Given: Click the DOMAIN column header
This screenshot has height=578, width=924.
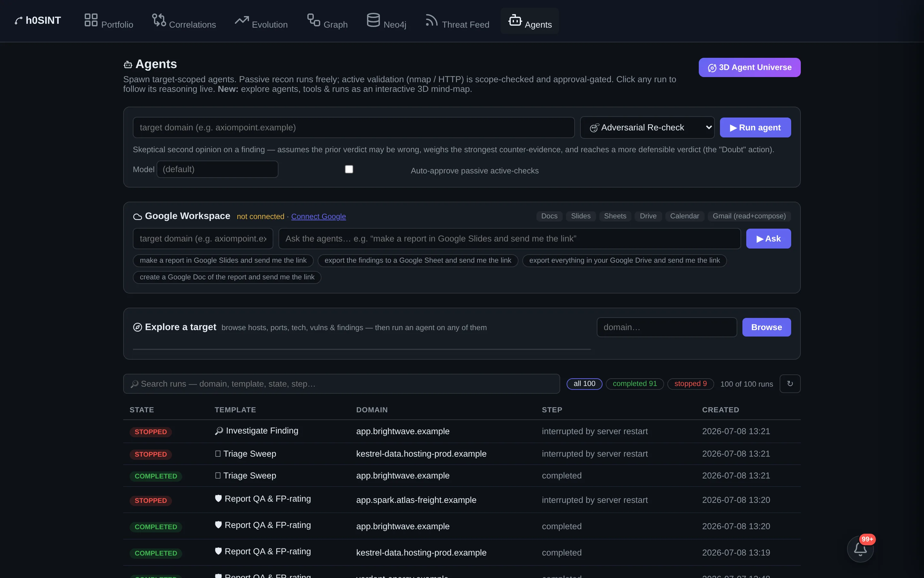Looking at the screenshot, I should click(372, 410).
